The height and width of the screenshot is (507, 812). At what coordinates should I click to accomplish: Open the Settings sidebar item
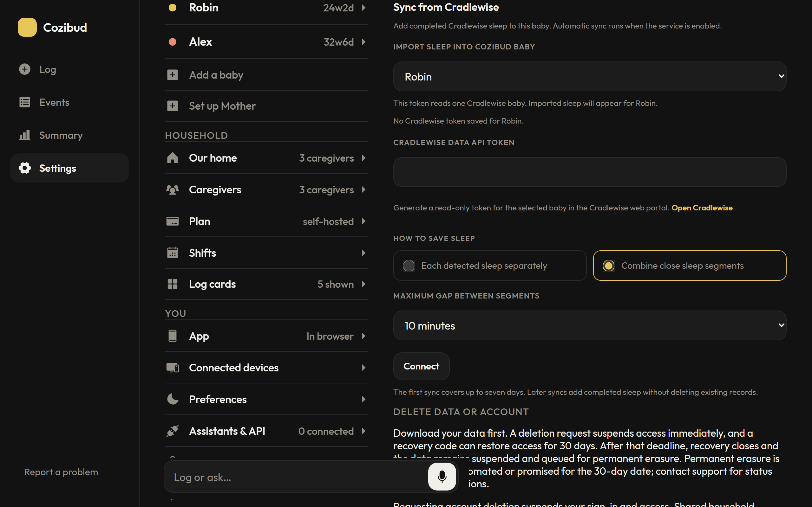69,168
